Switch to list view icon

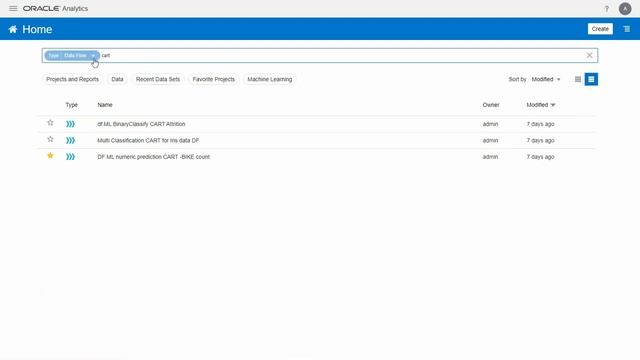(x=591, y=79)
